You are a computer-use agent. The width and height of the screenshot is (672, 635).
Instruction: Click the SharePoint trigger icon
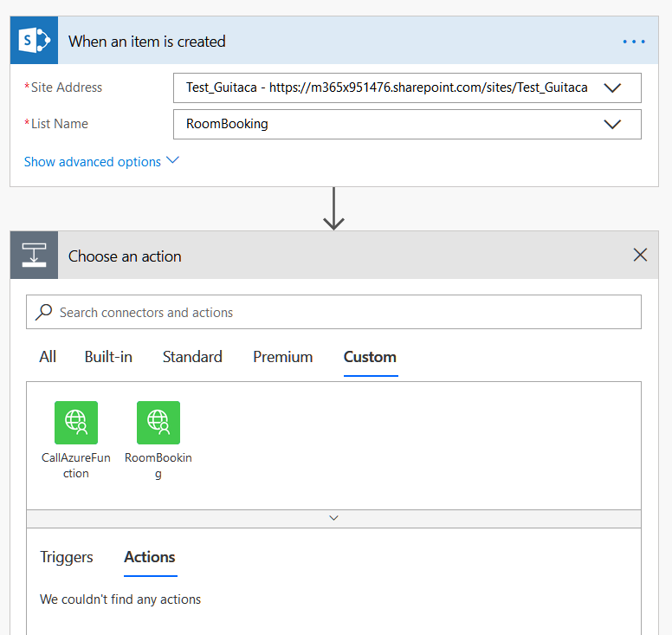(35, 41)
